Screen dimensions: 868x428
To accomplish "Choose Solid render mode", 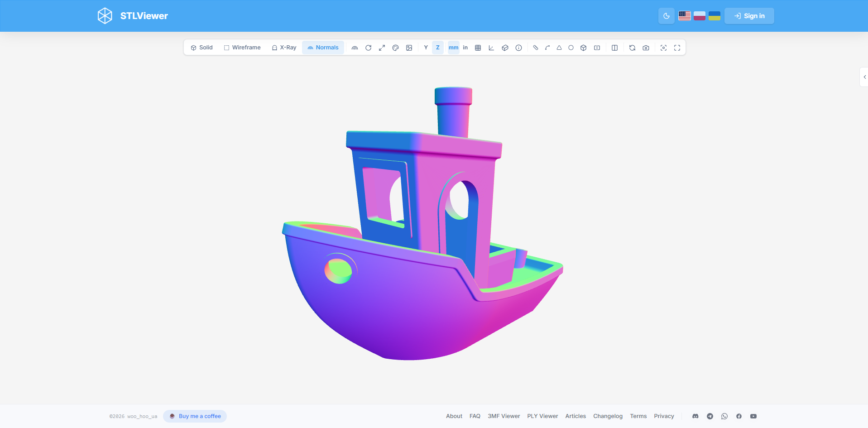I will point(201,48).
